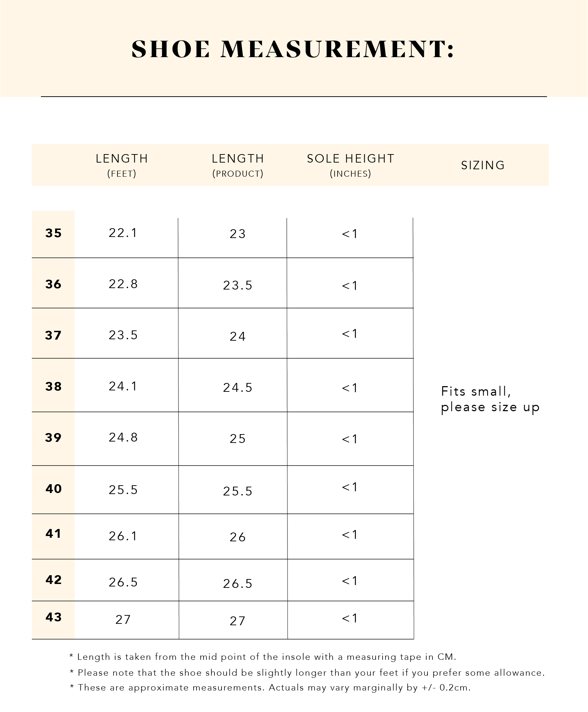Click product length 24 for size 37
Viewport: 588px width, 712px height.
pos(237,336)
